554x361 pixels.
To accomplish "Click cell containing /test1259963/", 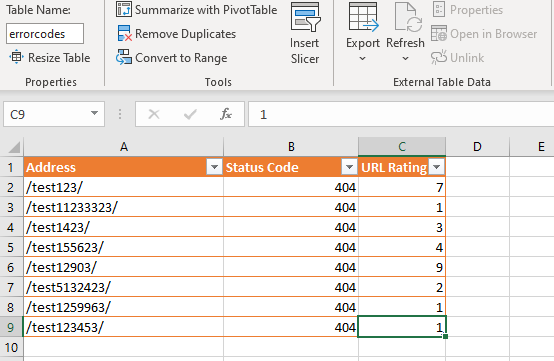I will [x=124, y=307].
